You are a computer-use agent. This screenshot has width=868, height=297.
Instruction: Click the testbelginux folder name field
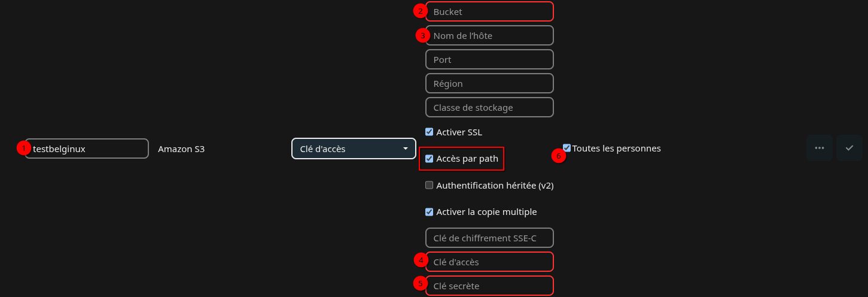point(87,148)
